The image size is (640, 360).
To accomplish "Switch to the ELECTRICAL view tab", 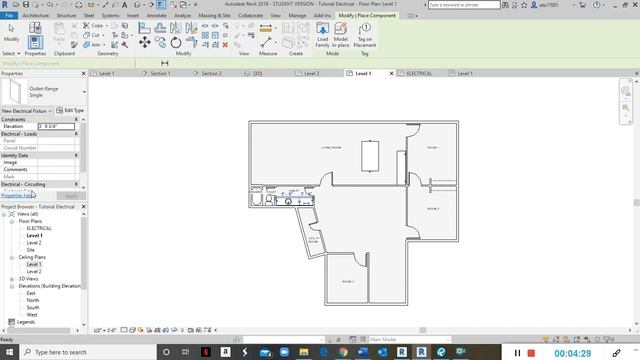I will [420, 73].
